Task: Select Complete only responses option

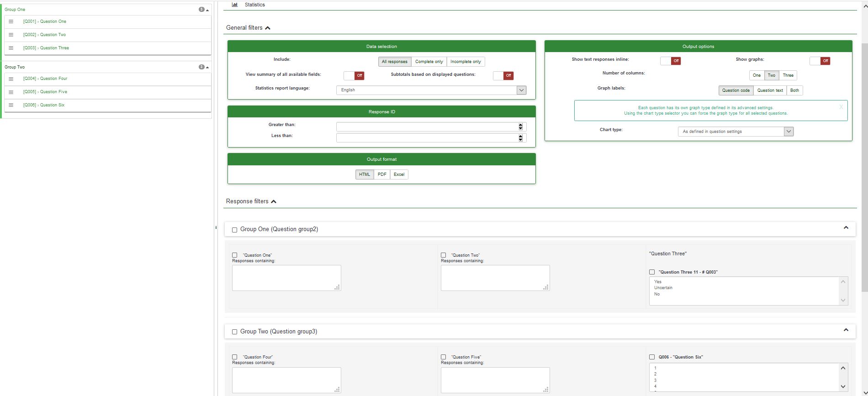Action: coord(429,62)
